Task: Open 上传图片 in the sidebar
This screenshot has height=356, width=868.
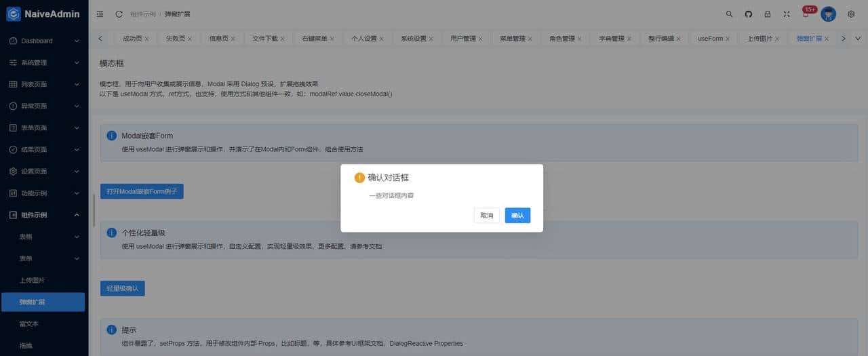Action: pyautogui.click(x=44, y=280)
